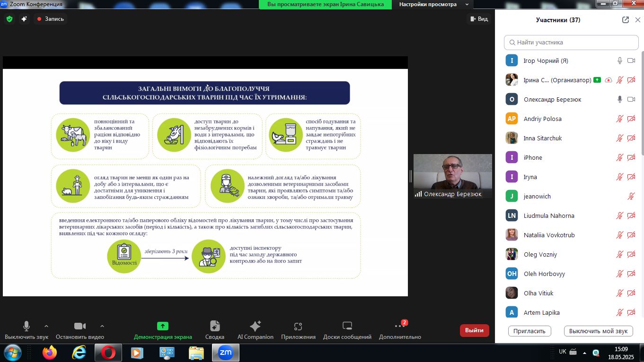Select participant Nataliia Vovkotrub in list
644x362 pixels.
549,235
